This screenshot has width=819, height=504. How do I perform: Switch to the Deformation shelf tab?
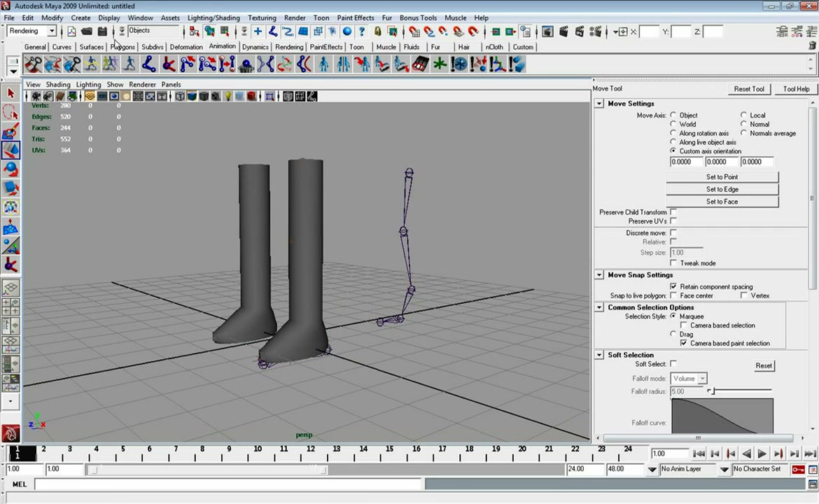tap(186, 47)
